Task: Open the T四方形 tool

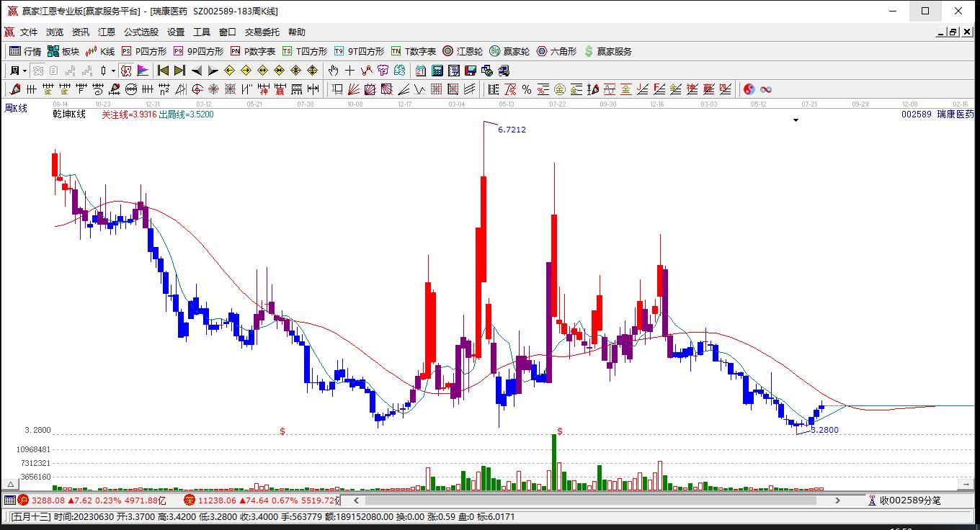Action: [305, 51]
